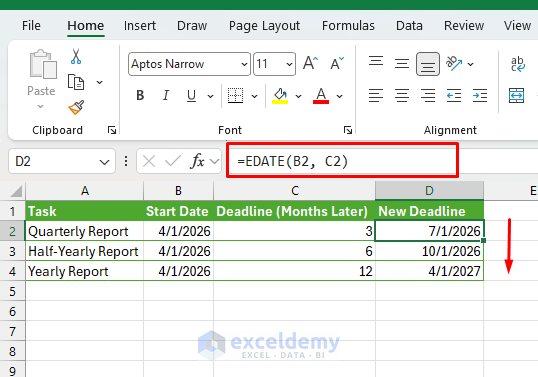Viewport: 538px width, 377px height.
Task: Expand Borders options arrow
Action: pyautogui.click(x=254, y=96)
